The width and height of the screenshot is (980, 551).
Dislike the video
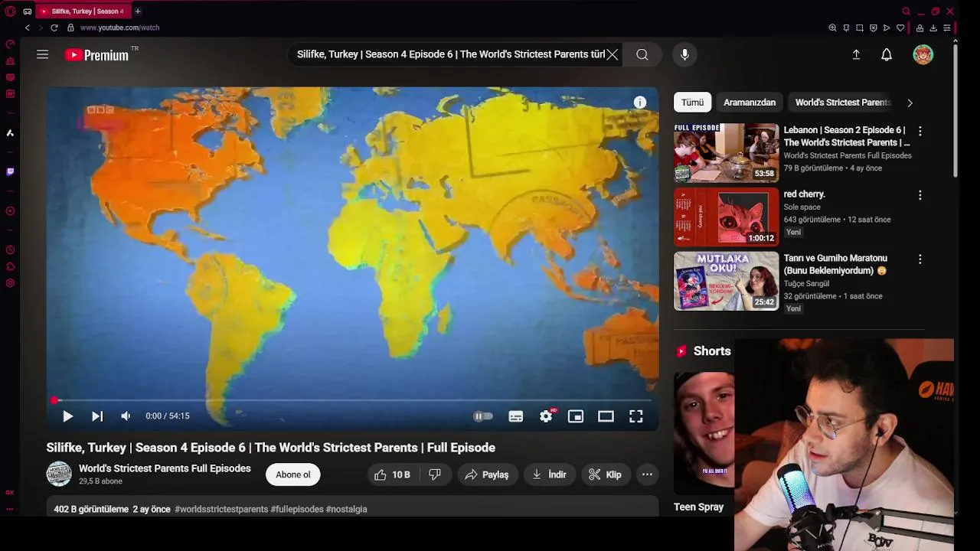click(435, 474)
